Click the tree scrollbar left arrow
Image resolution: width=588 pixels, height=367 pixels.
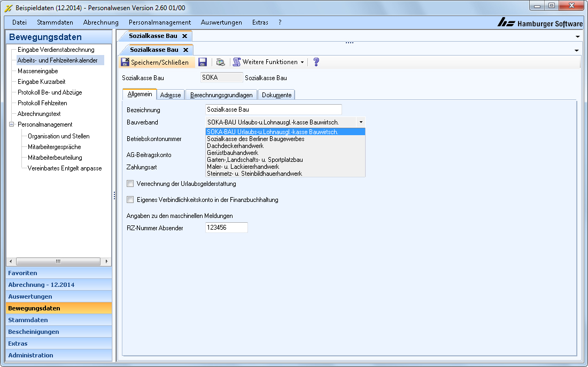(x=11, y=261)
